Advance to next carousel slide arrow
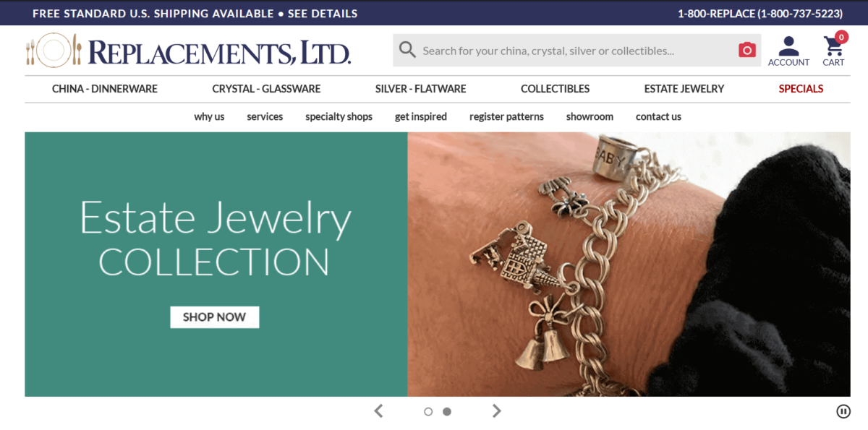This screenshot has height=430, width=868. click(496, 411)
